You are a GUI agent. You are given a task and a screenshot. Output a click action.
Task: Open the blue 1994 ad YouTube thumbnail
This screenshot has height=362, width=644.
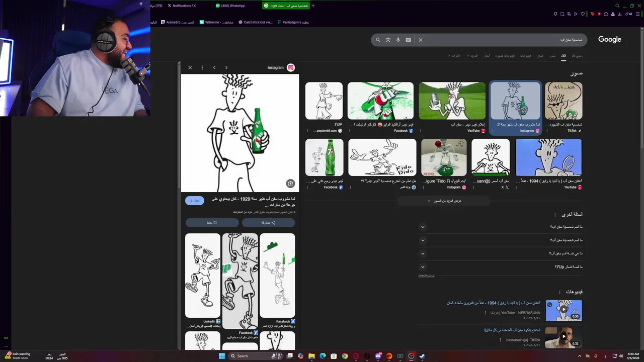[549, 157]
